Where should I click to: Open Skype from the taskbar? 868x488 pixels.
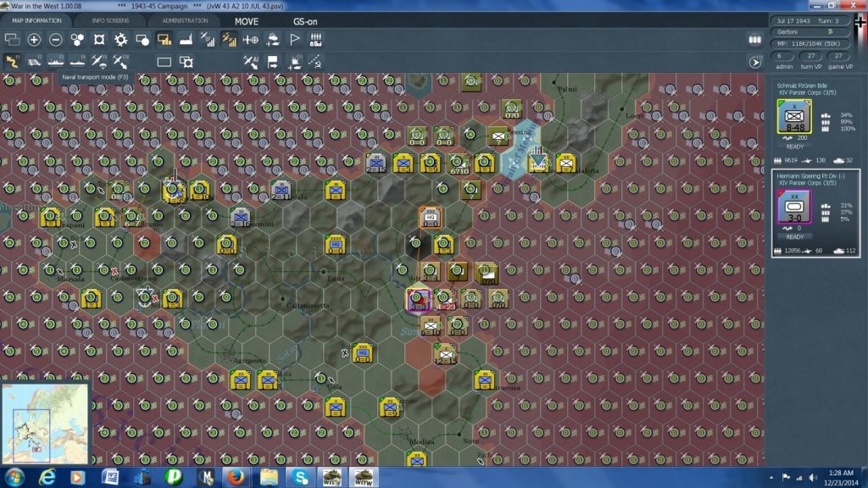point(301,477)
